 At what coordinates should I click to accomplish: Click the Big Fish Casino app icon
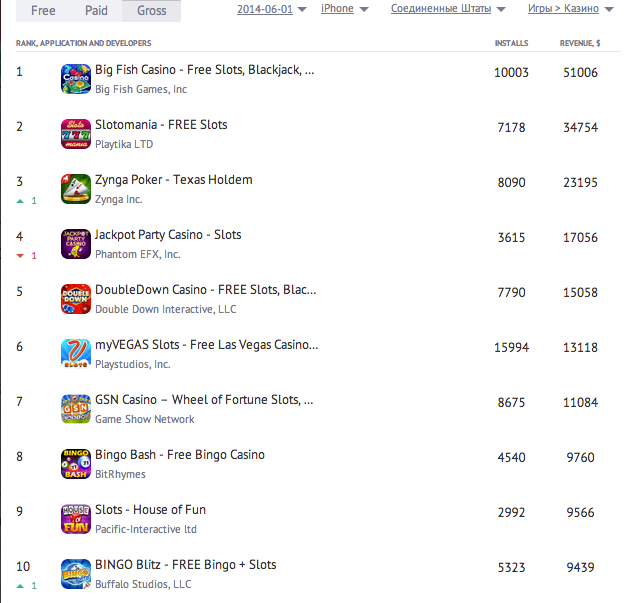click(x=76, y=79)
